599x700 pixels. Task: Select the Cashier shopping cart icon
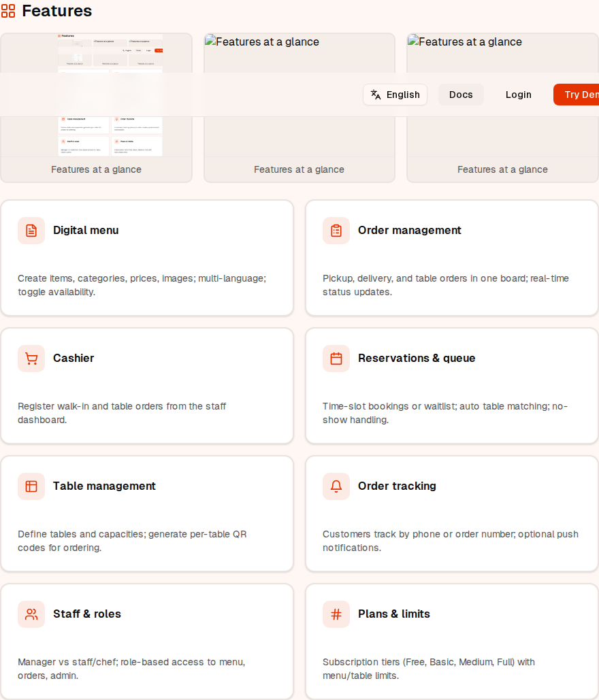[31, 358]
